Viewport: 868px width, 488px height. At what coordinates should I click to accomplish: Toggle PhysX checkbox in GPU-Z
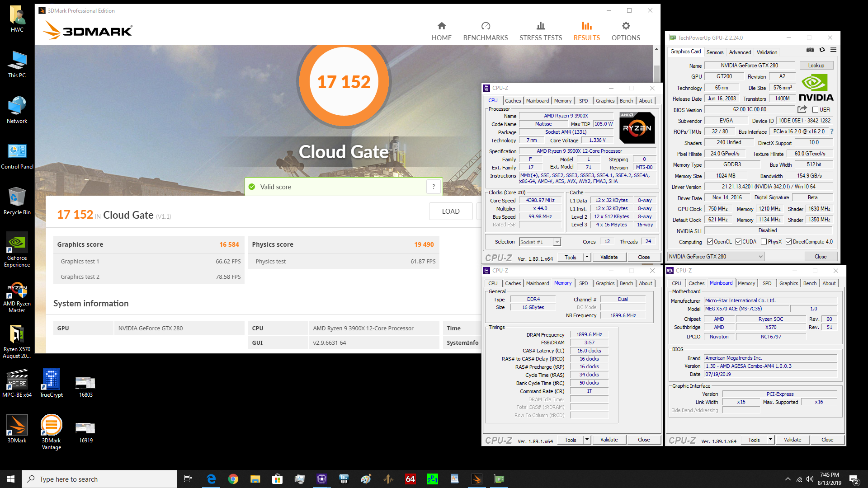764,242
